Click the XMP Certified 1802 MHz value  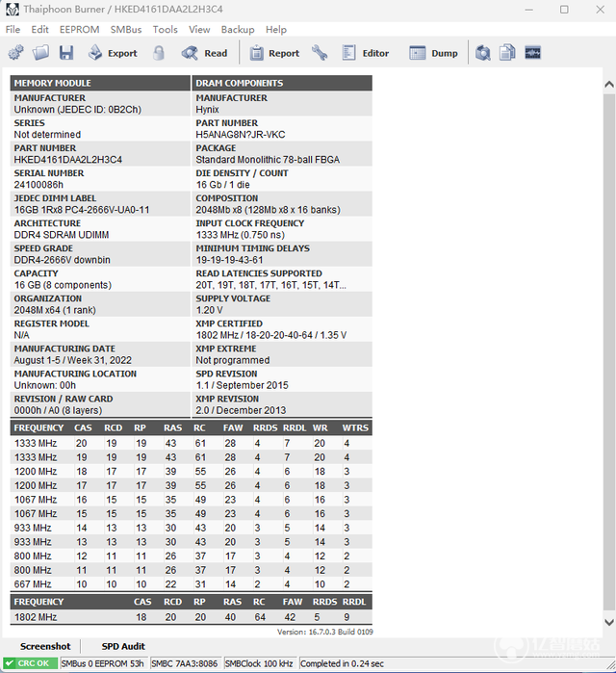pos(271,335)
